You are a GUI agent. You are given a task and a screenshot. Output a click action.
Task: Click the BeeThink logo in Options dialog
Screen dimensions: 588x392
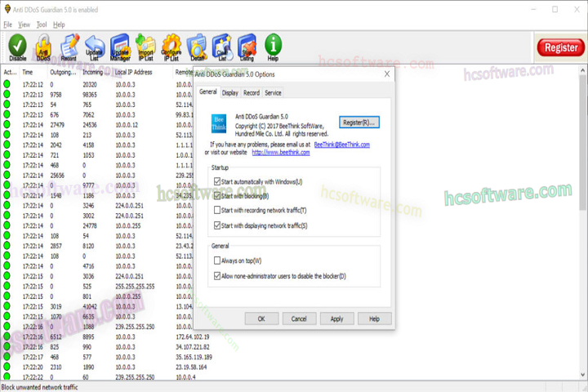point(219,123)
